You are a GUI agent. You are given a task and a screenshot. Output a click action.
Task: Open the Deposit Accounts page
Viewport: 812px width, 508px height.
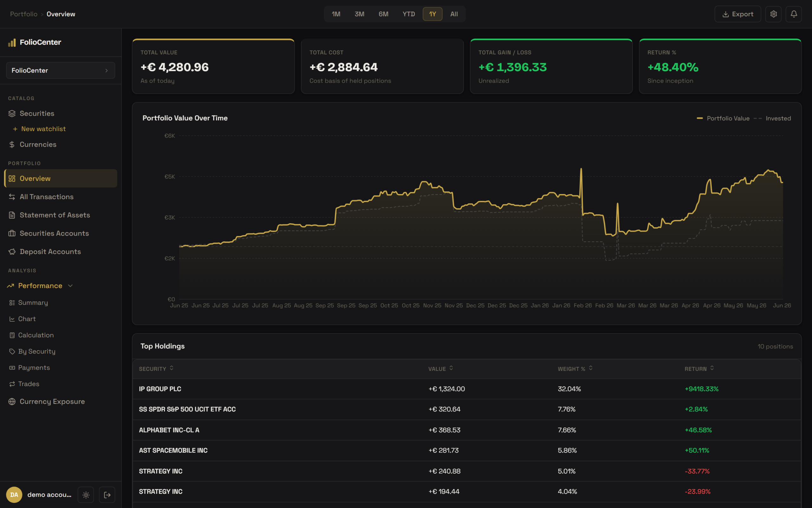pyautogui.click(x=60, y=252)
